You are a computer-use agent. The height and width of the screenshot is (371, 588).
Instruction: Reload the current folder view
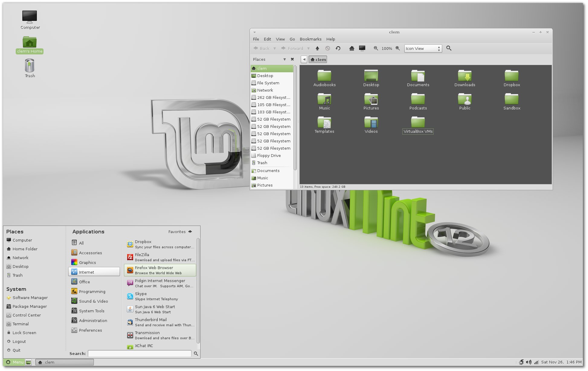338,48
